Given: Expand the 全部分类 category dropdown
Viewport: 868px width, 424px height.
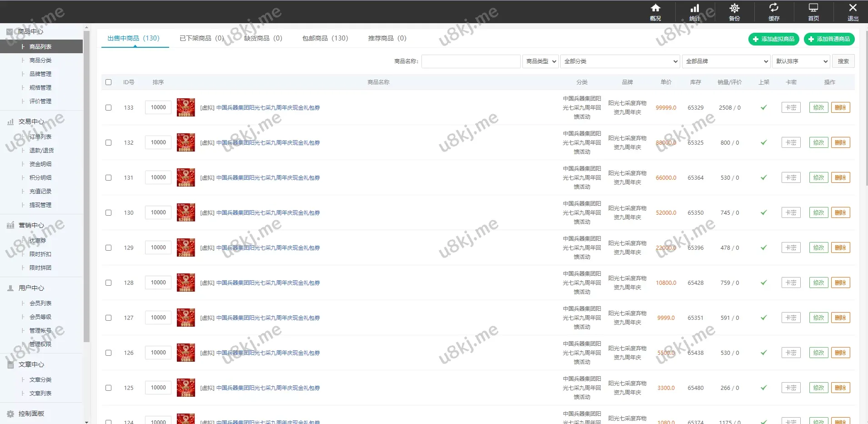Looking at the screenshot, I should click(620, 61).
